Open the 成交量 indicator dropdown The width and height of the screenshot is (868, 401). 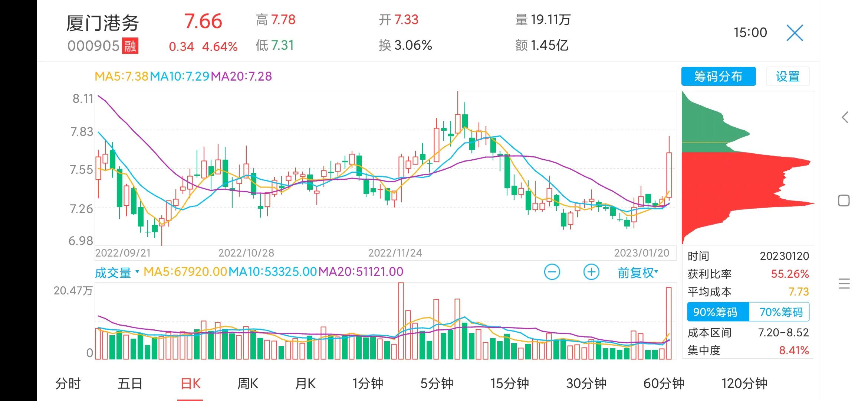pyautogui.click(x=116, y=273)
